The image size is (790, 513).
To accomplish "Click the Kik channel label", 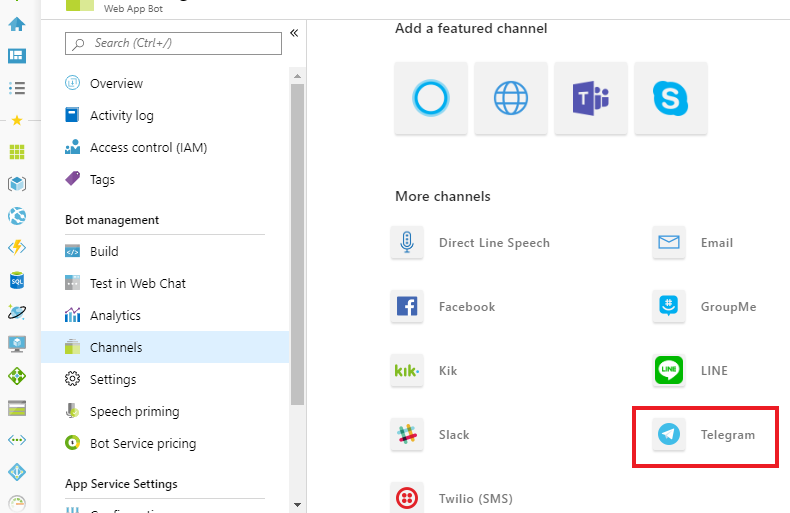I will click(448, 371).
